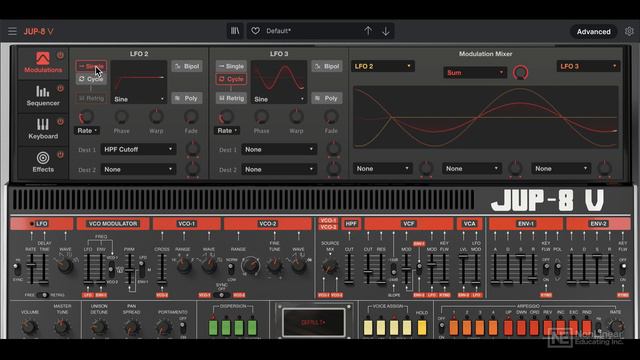Enable Single mode on LFO 3
This screenshot has width=640, height=360.
(231, 66)
